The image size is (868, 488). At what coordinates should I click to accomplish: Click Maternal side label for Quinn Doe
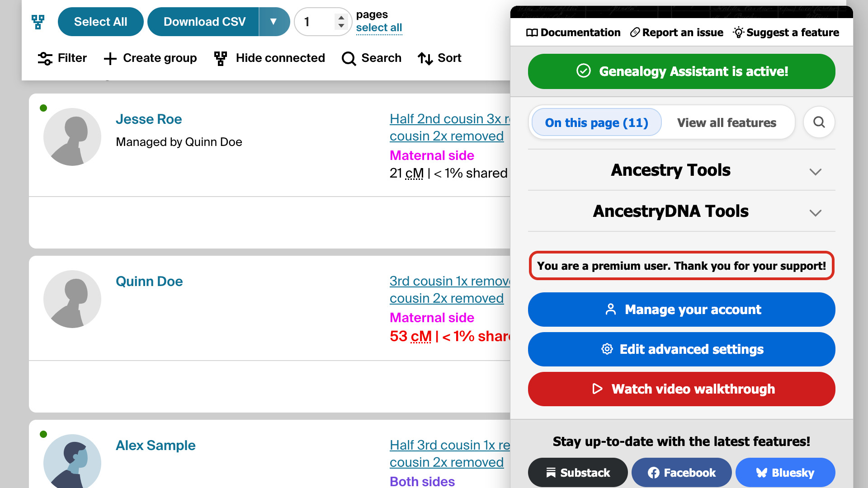[x=432, y=318]
